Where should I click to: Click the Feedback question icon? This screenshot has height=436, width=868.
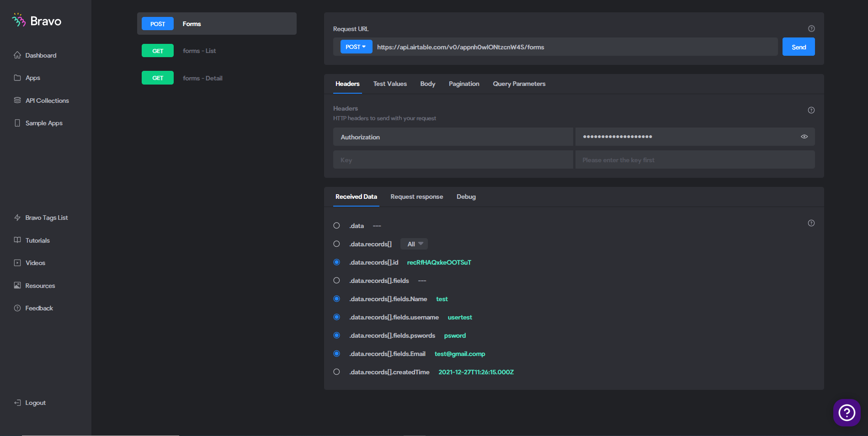[17, 308]
